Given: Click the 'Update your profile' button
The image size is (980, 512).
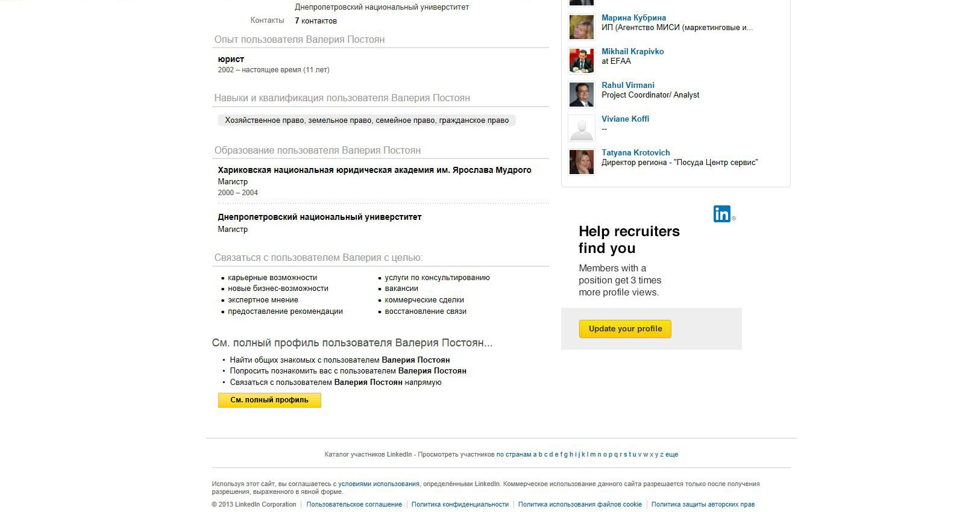Looking at the screenshot, I should pyautogui.click(x=625, y=329).
